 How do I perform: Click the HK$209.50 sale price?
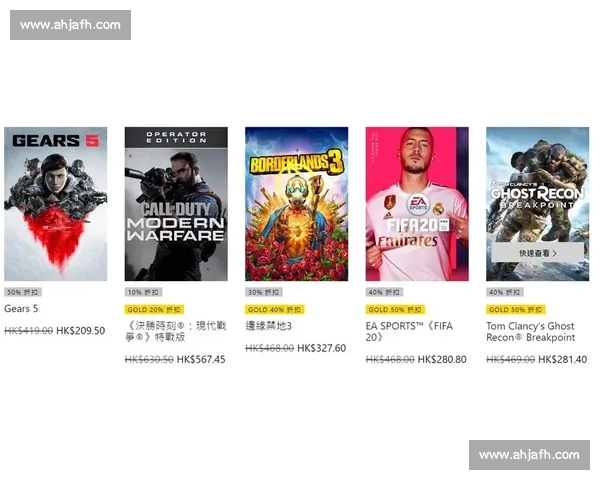[x=80, y=331]
